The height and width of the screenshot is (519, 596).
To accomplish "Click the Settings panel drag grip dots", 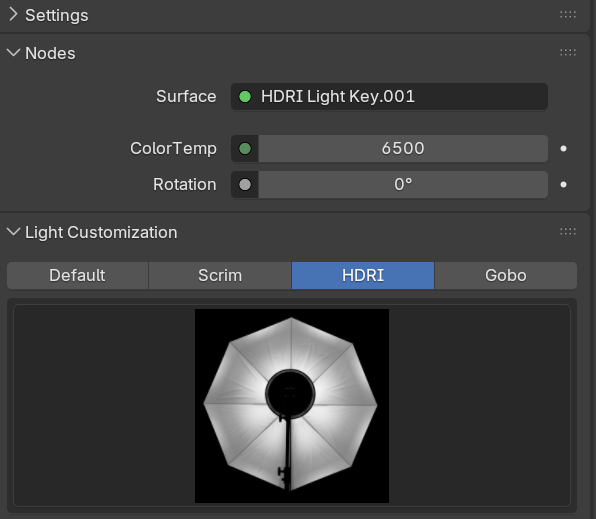I will 568,15.
